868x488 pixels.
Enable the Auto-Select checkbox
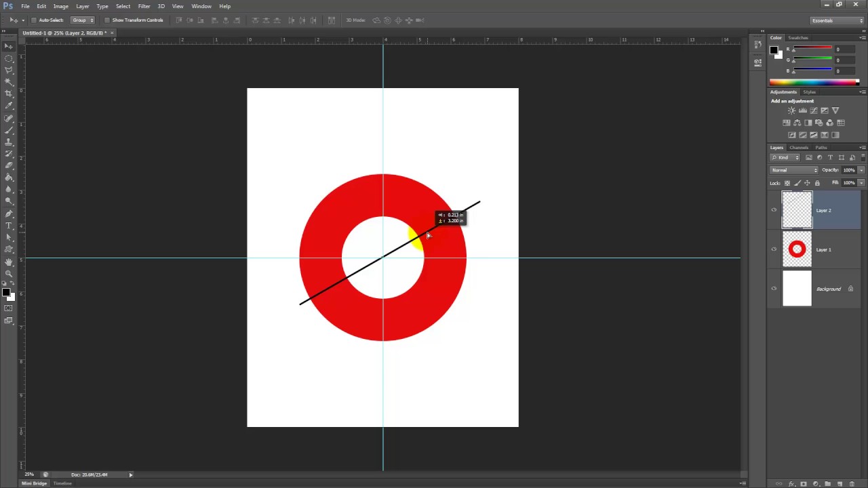(34, 20)
